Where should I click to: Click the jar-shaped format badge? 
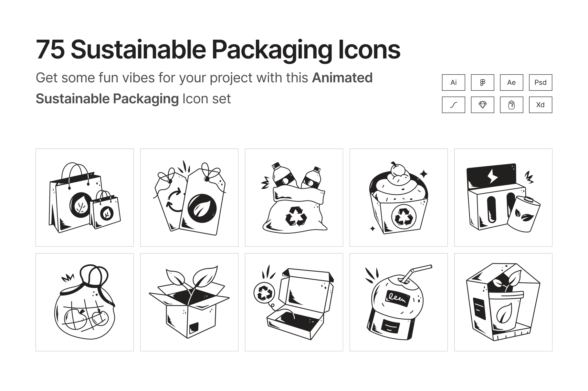coord(511,105)
